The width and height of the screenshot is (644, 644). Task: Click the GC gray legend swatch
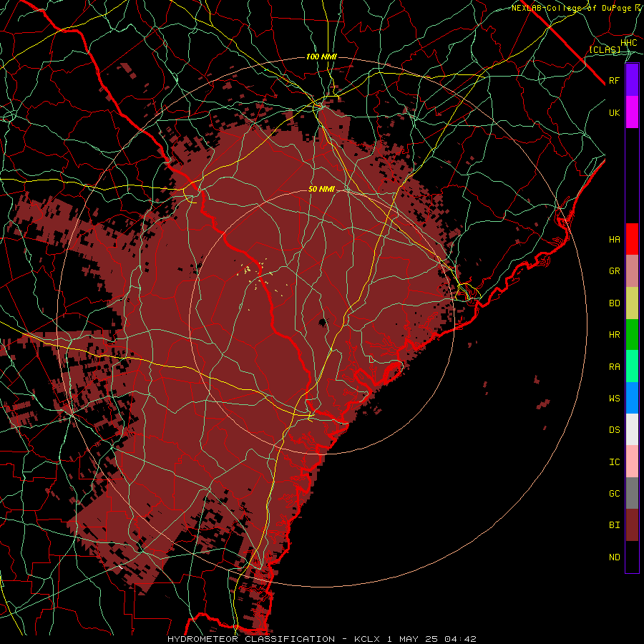click(x=632, y=493)
